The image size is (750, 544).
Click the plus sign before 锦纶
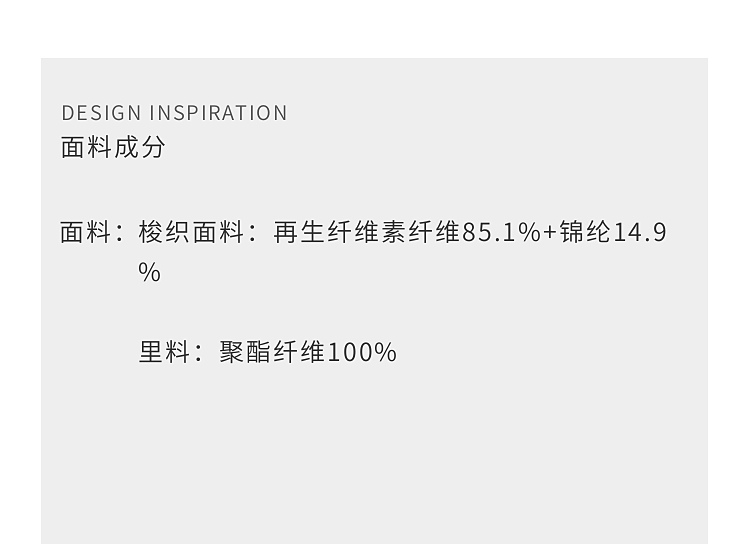[549, 234]
